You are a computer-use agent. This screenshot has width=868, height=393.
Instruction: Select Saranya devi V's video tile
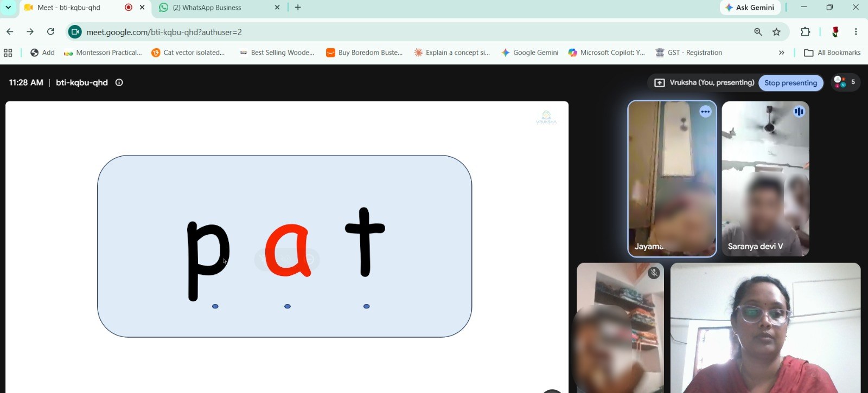click(765, 179)
